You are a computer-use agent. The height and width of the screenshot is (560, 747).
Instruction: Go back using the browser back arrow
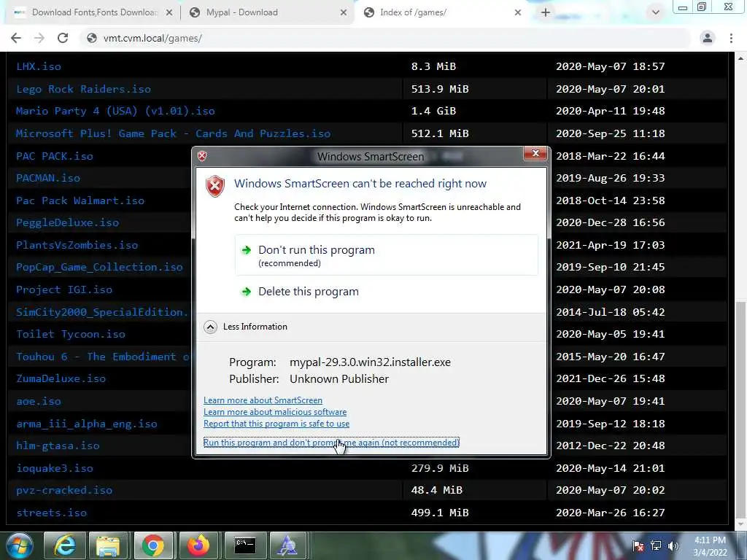coord(16,38)
